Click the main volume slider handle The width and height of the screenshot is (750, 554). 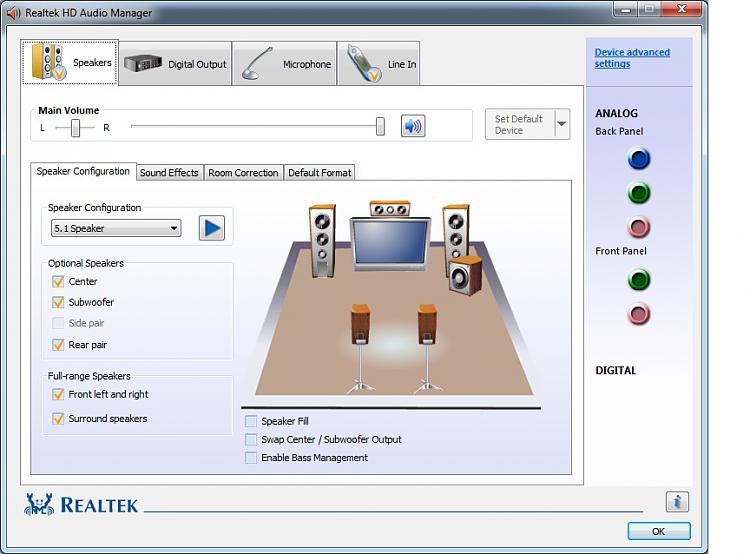380,126
